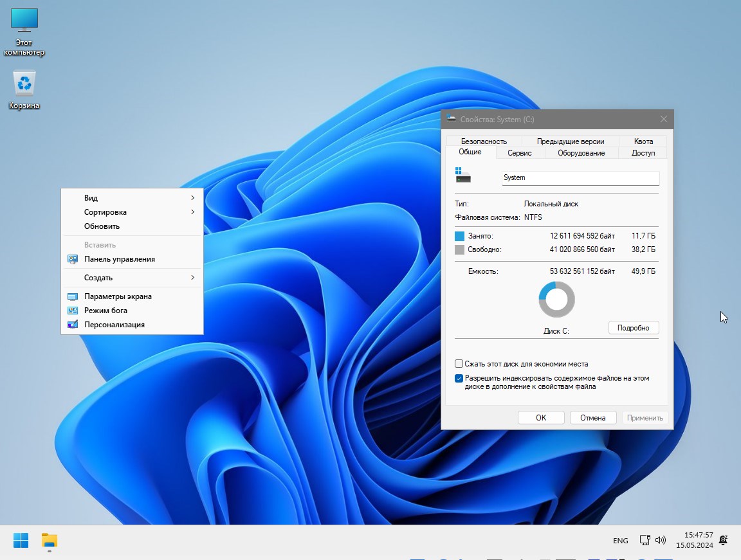Open File Explorer from the taskbar
The image size is (741, 560).
point(49,541)
